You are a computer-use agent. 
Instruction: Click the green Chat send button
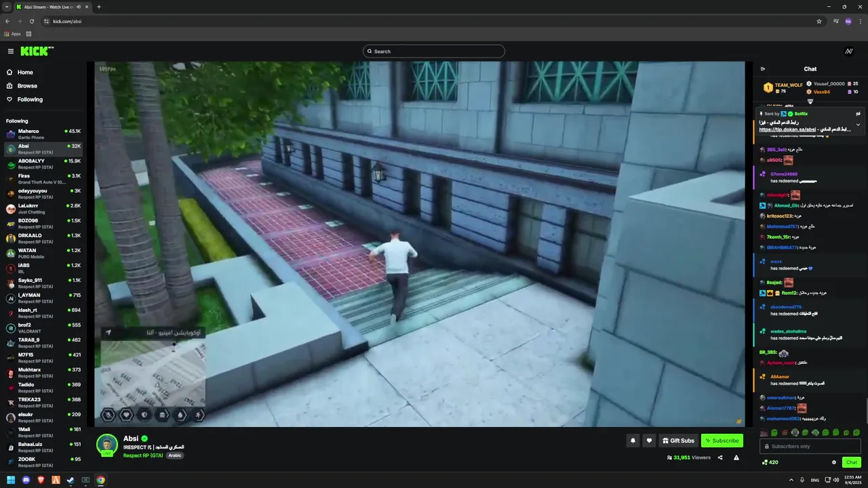click(852, 462)
